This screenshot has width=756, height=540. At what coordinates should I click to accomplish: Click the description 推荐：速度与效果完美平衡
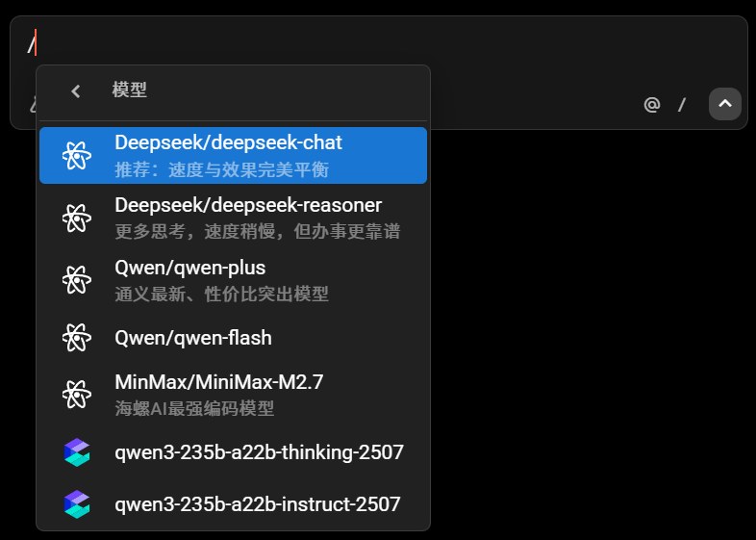222,169
